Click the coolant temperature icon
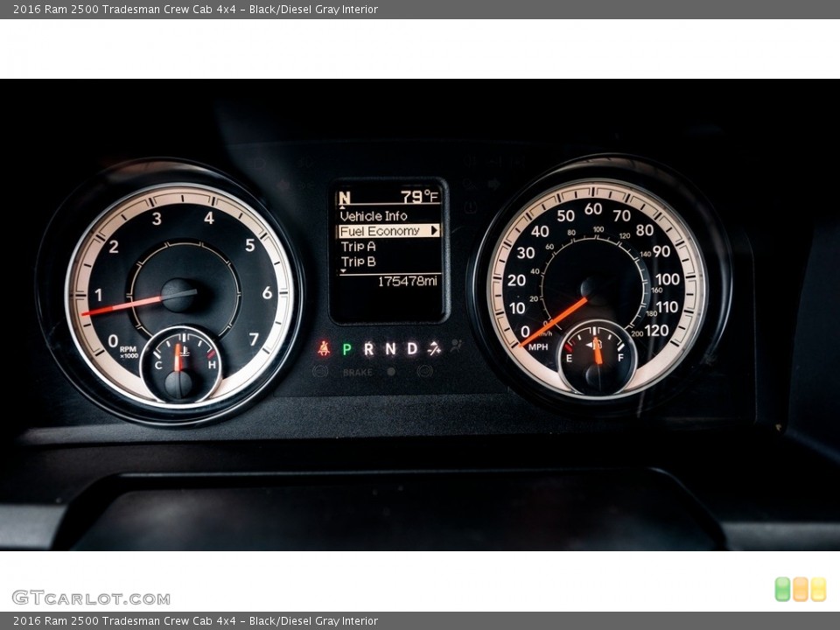This screenshot has height=630, width=840. coord(185,352)
